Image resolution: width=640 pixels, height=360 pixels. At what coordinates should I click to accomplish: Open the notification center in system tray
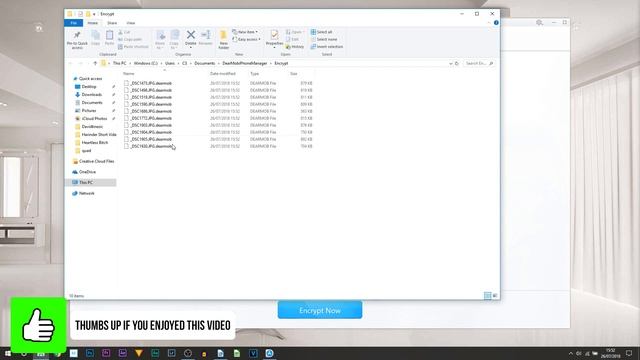[629, 353]
